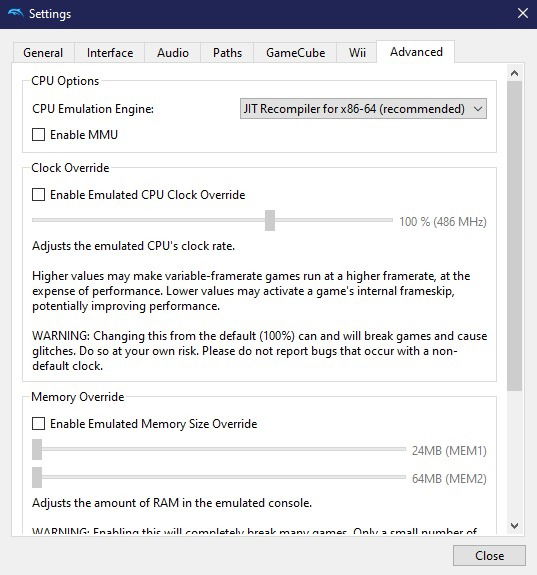Open the CPU Emulation Engine dropdown
The width and height of the screenshot is (537, 575).
(x=363, y=109)
